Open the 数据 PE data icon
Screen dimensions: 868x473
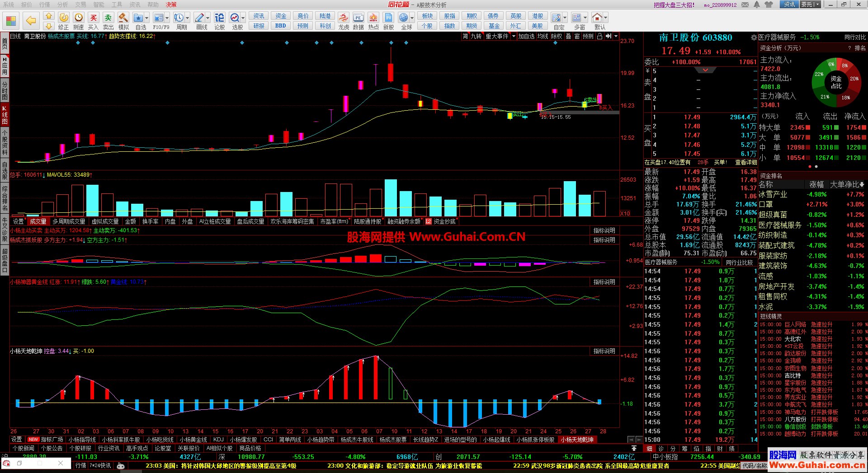point(358,18)
